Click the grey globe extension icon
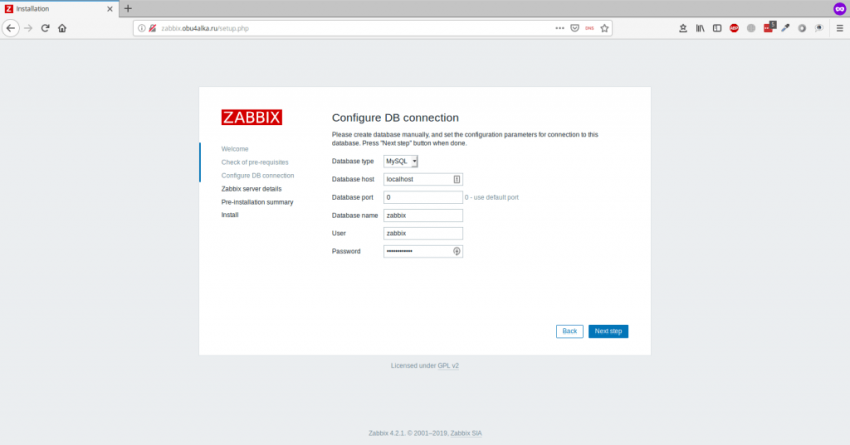The image size is (850, 445). (x=751, y=28)
